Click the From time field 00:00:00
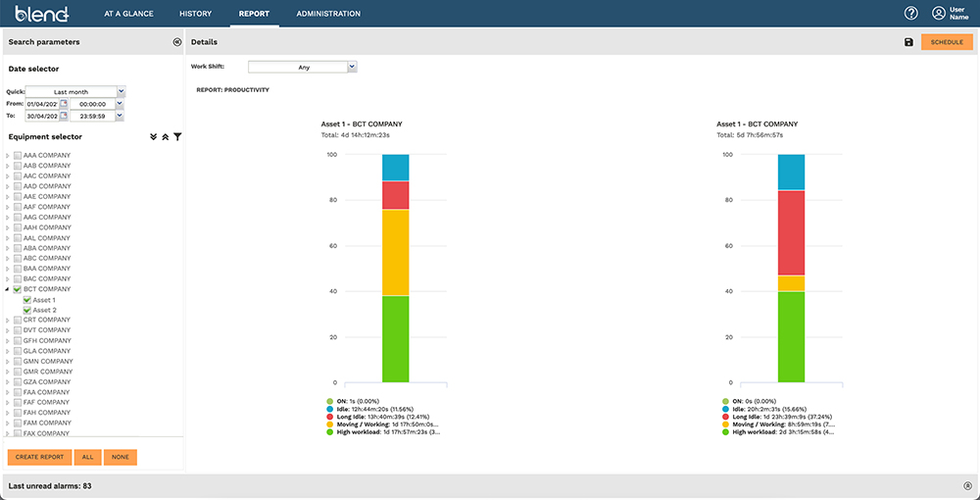980x500 pixels. 92,104
